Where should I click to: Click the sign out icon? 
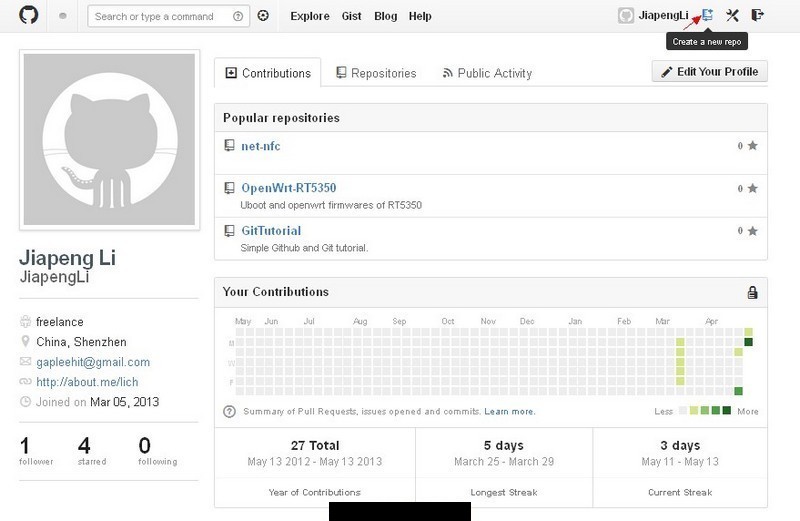click(x=757, y=15)
